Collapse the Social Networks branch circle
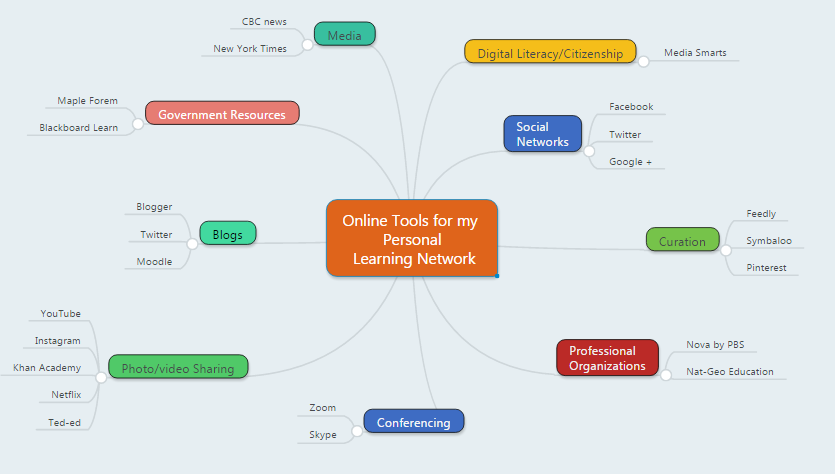 [589, 151]
